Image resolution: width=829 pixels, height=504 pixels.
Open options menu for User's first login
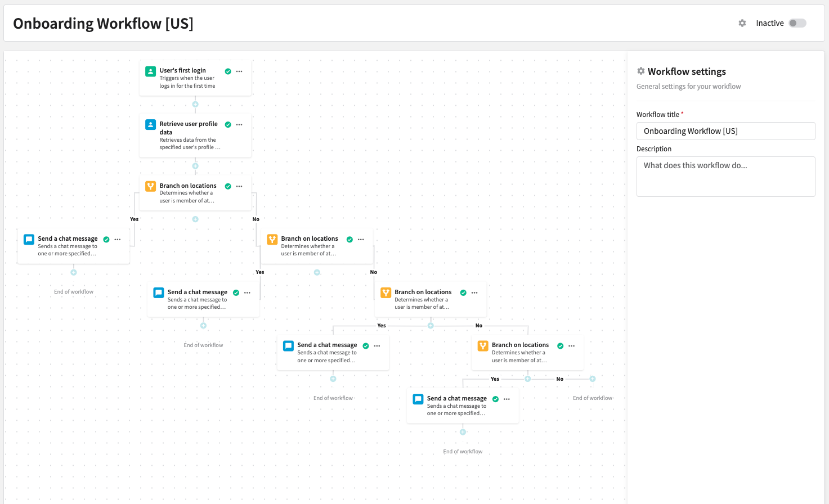coord(239,71)
